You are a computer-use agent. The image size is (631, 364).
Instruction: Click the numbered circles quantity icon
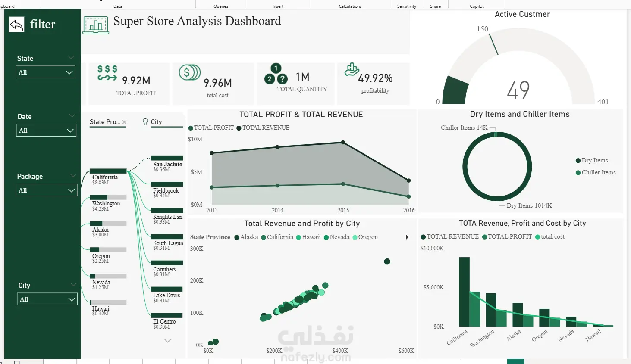point(276,74)
